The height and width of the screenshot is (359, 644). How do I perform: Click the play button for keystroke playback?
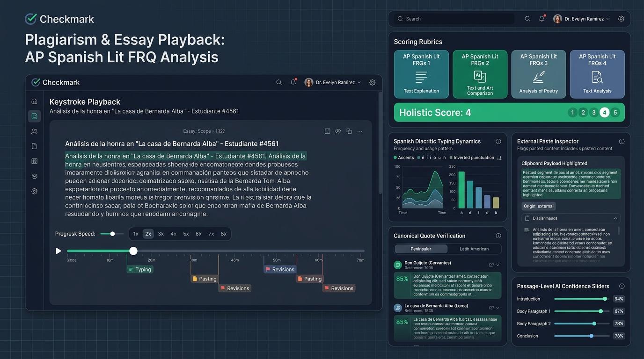59,251
